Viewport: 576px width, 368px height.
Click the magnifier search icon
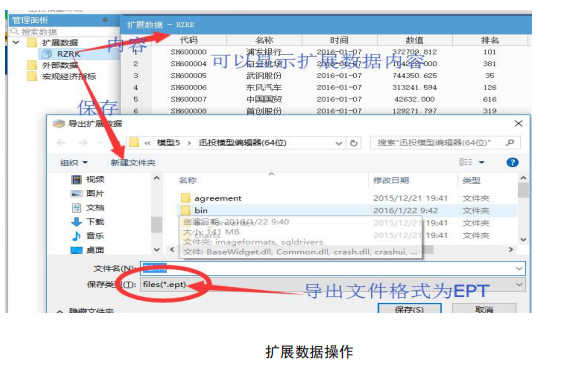510,142
